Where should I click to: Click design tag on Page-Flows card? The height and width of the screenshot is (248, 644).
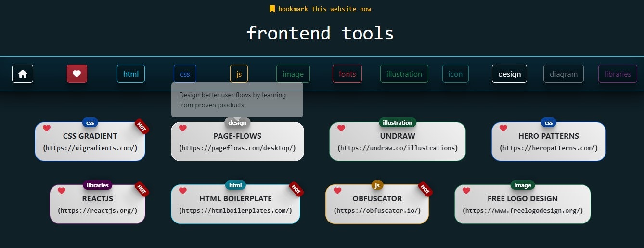pyautogui.click(x=237, y=122)
